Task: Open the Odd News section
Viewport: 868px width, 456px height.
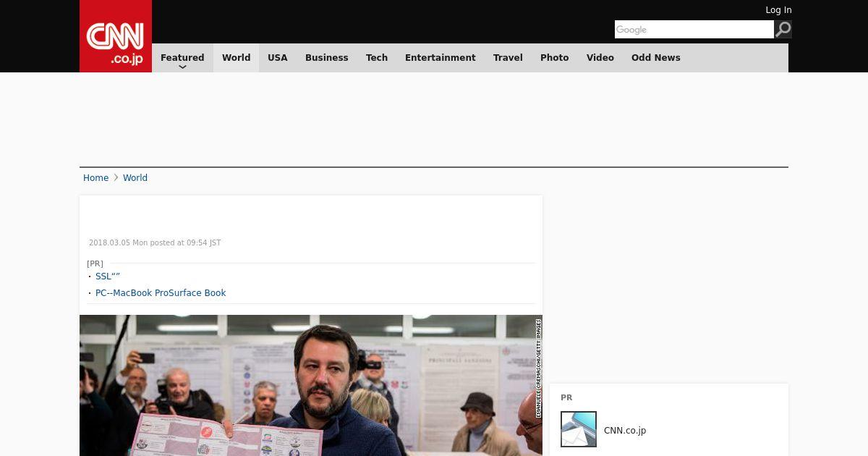Action: pos(656,58)
